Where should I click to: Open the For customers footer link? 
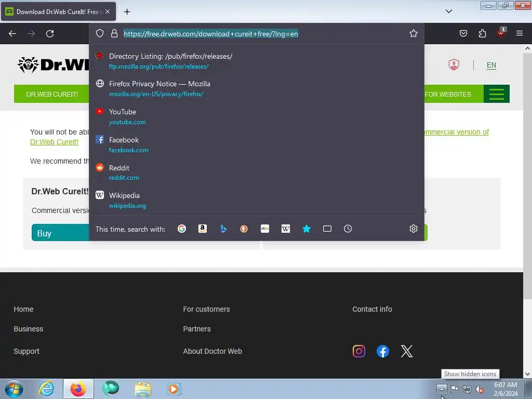tap(206, 309)
